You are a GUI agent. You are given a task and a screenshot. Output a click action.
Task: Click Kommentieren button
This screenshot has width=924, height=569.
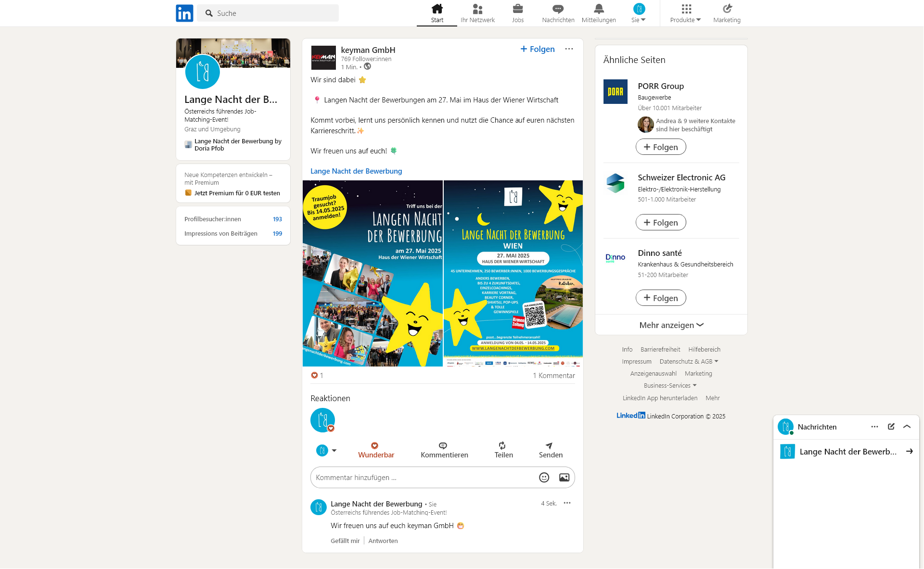coord(444,450)
